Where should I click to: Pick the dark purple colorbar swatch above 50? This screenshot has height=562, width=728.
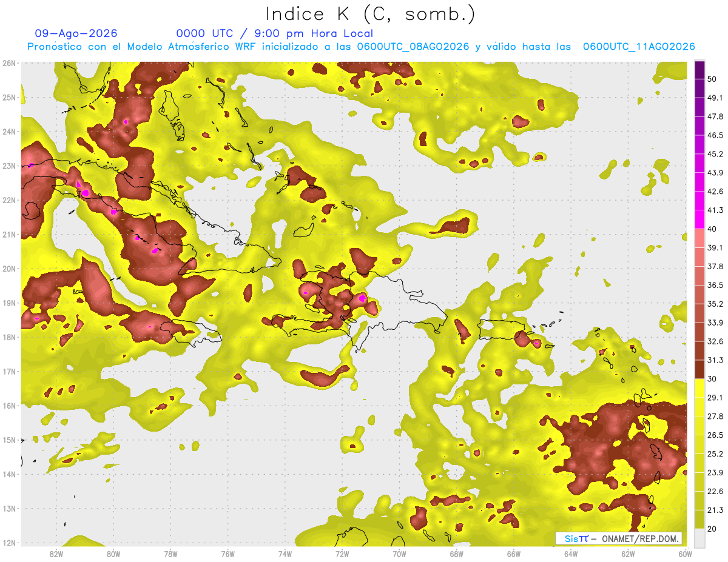pos(699,70)
